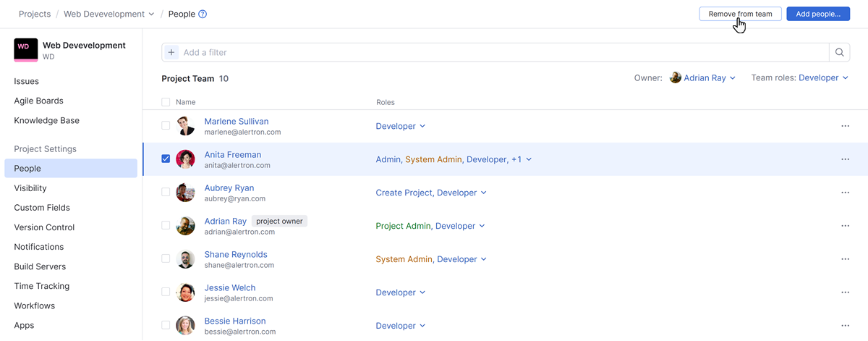
Task: Click the Add people button
Action: pyautogui.click(x=817, y=14)
